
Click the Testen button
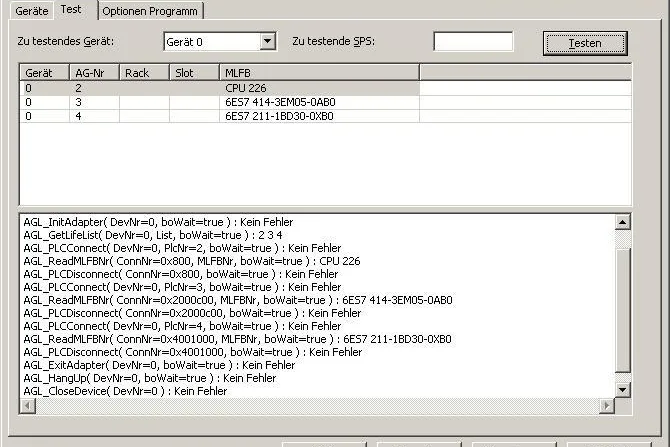tap(585, 43)
